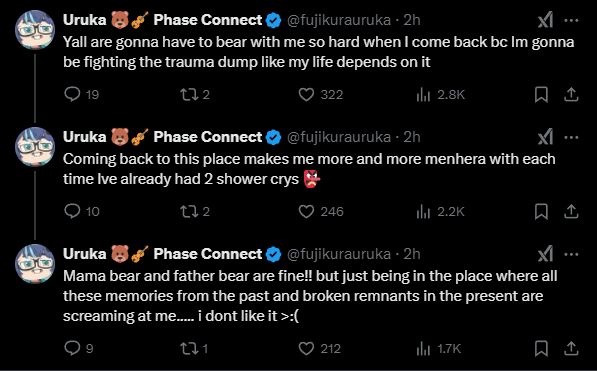Open @fujikurauruka handle on first tweet
This screenshot has height=371, width=597.
tap(338, 20)
